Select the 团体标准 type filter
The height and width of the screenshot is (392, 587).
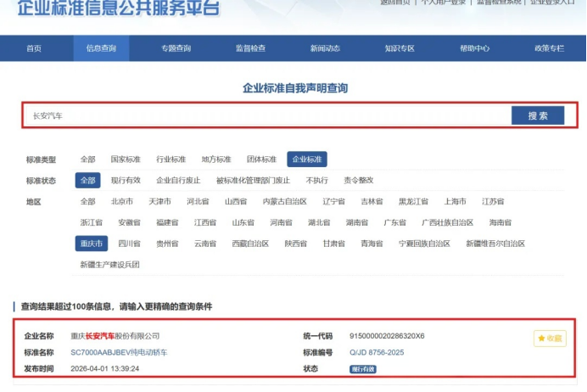point(261,160)
